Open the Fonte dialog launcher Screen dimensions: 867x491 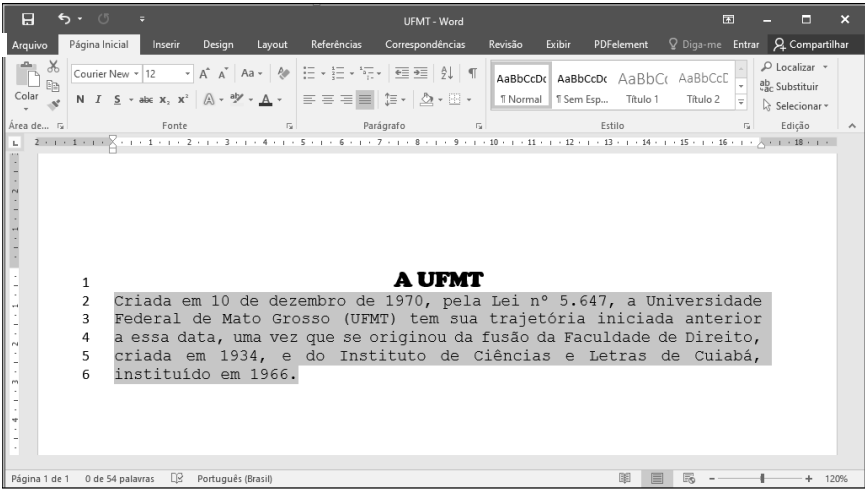pos(289,126)
